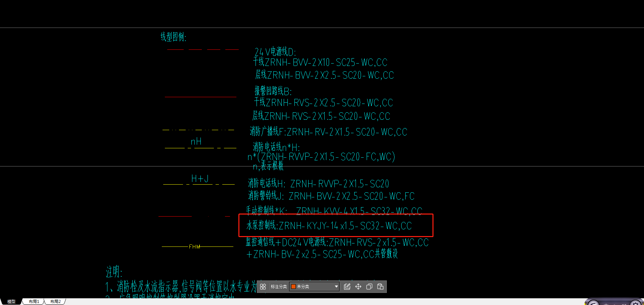The width and height of the screenshot is (644, 305).
Task: Select the 水泵控制线:ZRNH-KYJY-14x1.5 text line
Action: tap(329, 225)
